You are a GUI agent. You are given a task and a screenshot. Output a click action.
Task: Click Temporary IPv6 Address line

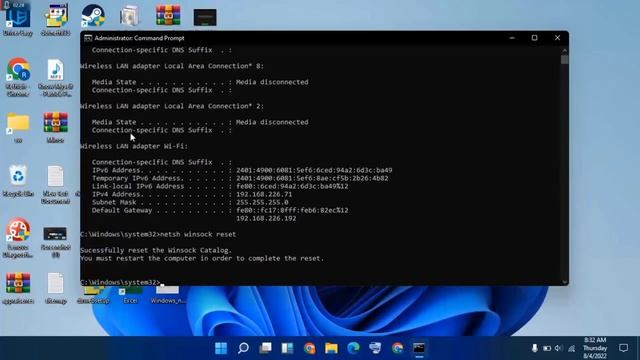click(240, 178)
